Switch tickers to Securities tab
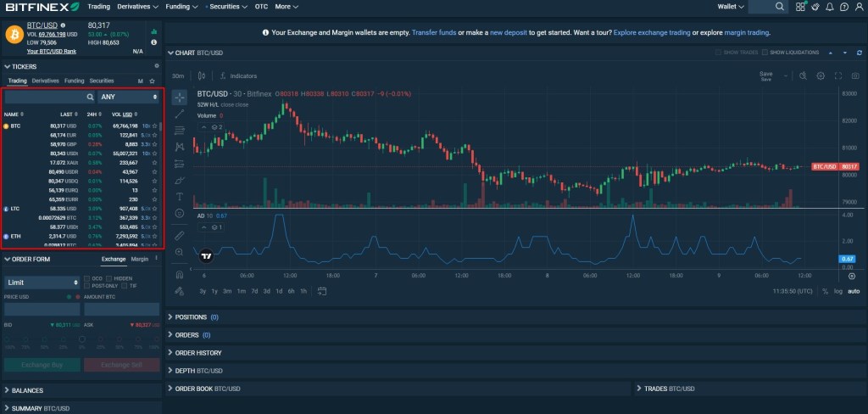 [102, 81]
